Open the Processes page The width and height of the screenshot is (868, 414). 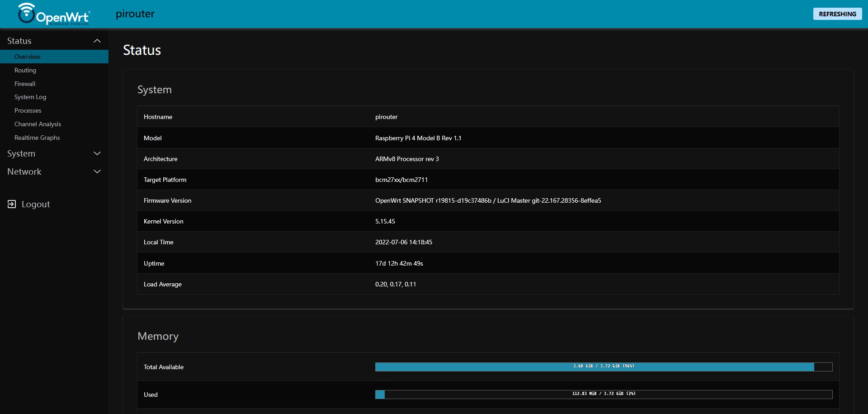(28, 110)
